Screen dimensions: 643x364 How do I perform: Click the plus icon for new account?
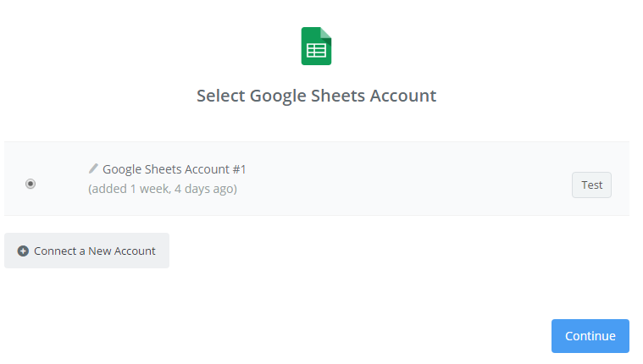(23, 251)
